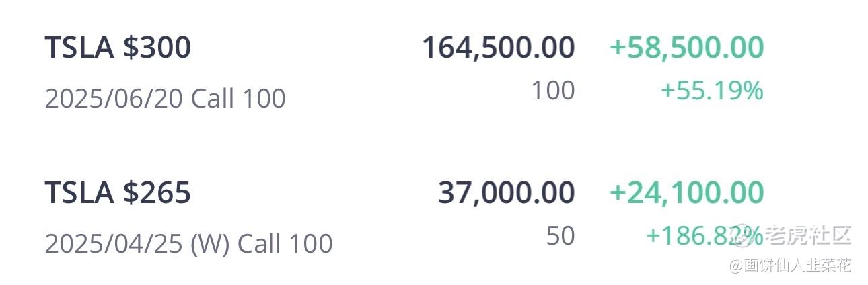The width and height of the screenshot is (868, 285).
Task: Tap the +55.19% gain percentage
Action: coord(712,90)
